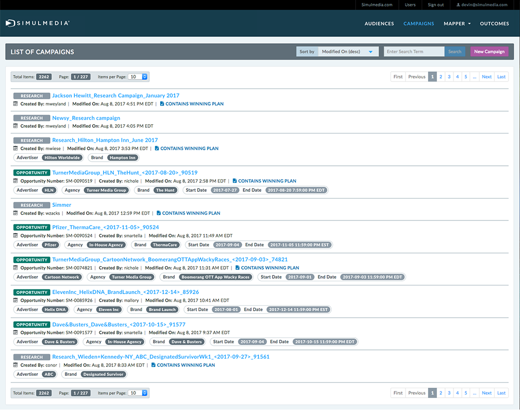Click the Hilton Worldwide advertiser tag
The image size is (520, 420).
click(62, 158)
